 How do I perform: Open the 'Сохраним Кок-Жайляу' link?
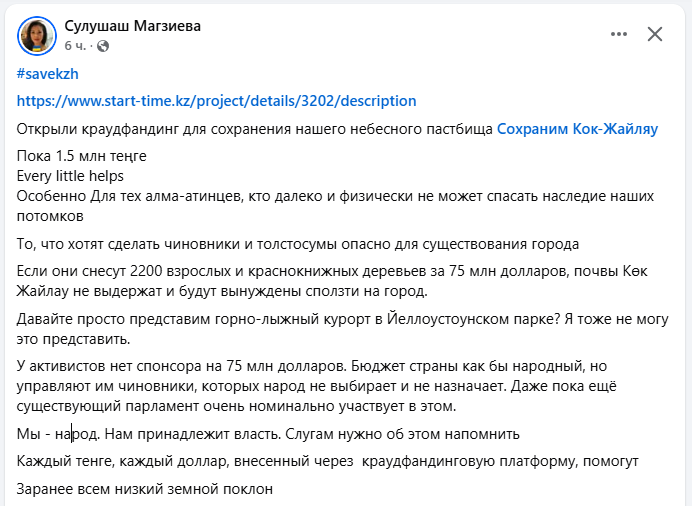pos(577,129)
